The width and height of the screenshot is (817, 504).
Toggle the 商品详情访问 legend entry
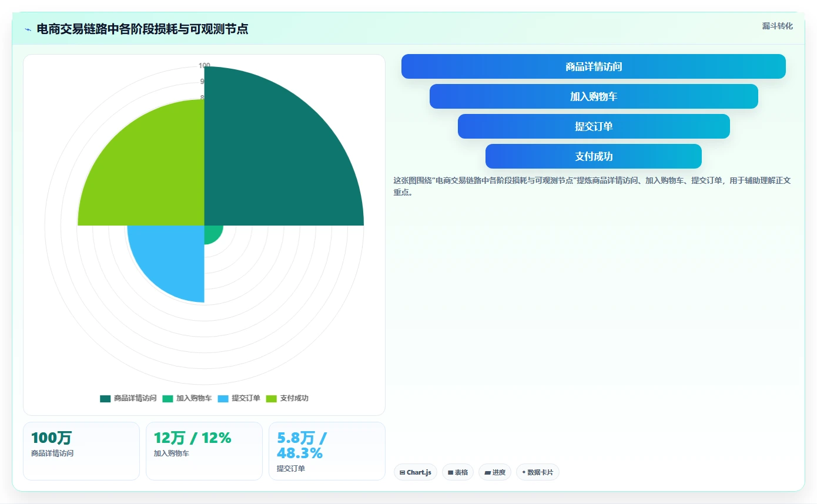tap(128, 398)
